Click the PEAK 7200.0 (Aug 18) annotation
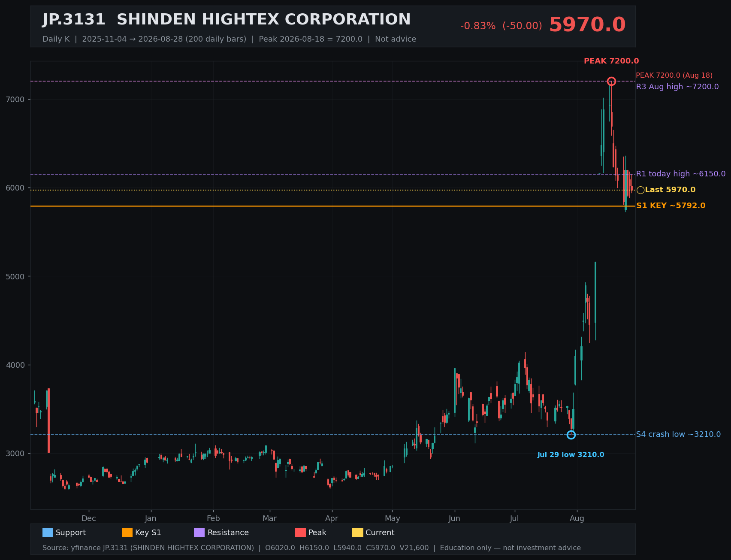The height and width of the screenshot is (560, 731). pos(674,76)
